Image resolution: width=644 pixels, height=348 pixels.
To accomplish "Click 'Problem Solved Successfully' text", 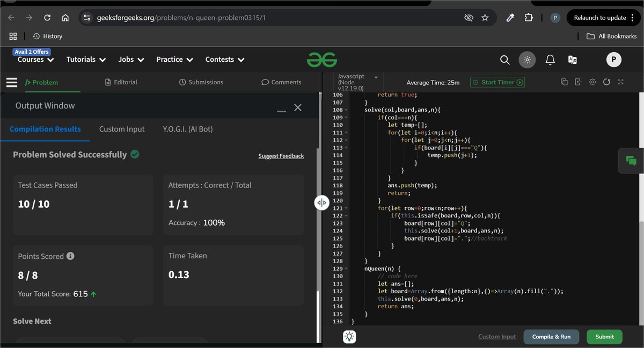I will [70, 155].
